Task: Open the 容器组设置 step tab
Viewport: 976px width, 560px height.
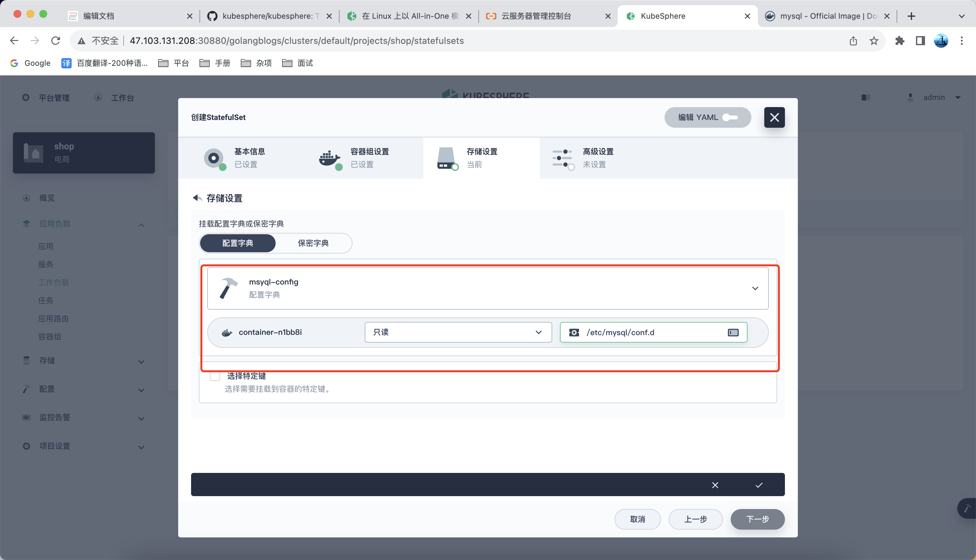Action: 354,158
